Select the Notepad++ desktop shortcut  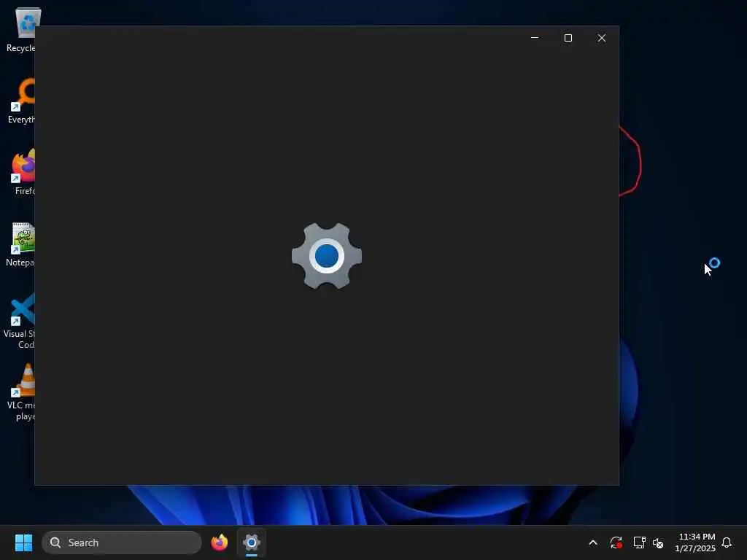click(21, 244)
